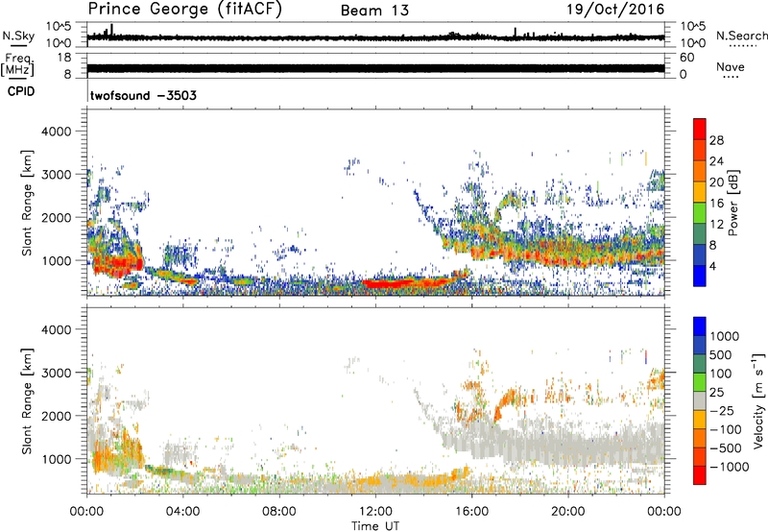This screenshot has width=768, height=532.
Task: Click the "Time UT" axis title
Action: tap(375, 526)
